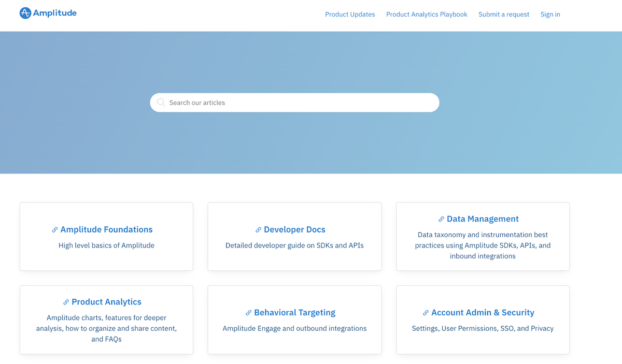Open the Product Analytics Playbook link
This screenshot has width=622, height=364.
(427, 14)
